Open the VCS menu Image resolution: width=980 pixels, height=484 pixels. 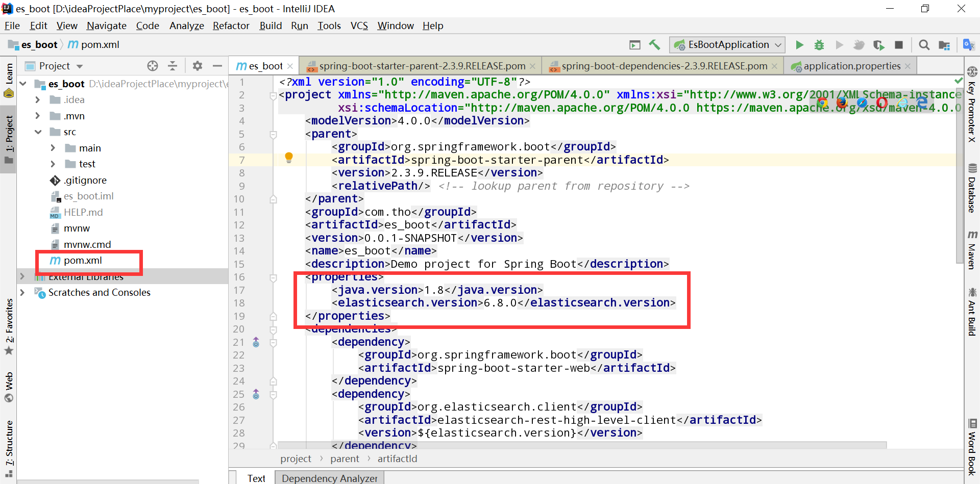359,26
